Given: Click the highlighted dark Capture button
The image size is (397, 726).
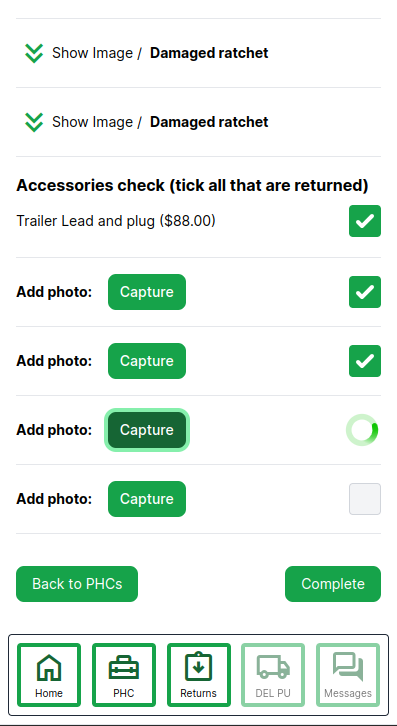Looking at the screenshot, I should (x=147, y=430).
